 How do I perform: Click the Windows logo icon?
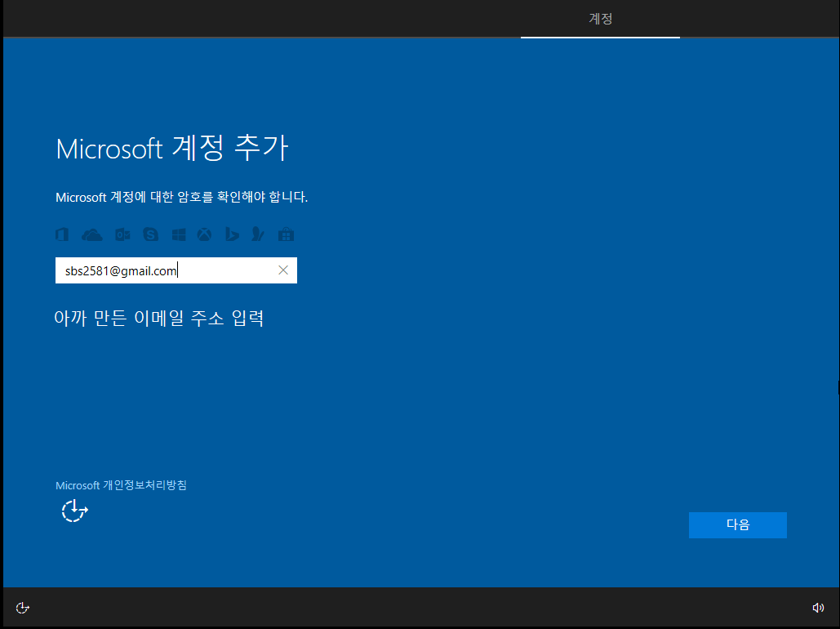[179, 234]
